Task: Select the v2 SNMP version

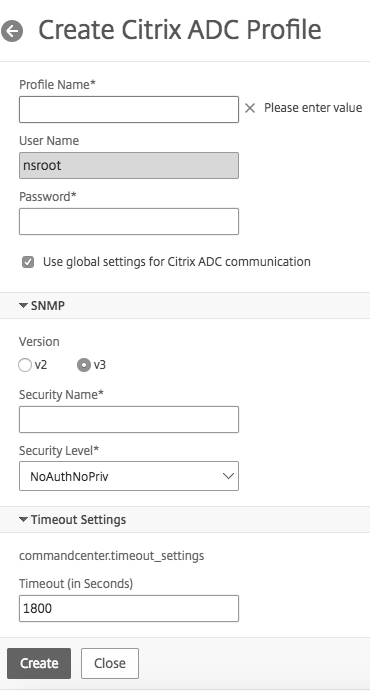Action: pyautogui.click(x=25, y=365)
